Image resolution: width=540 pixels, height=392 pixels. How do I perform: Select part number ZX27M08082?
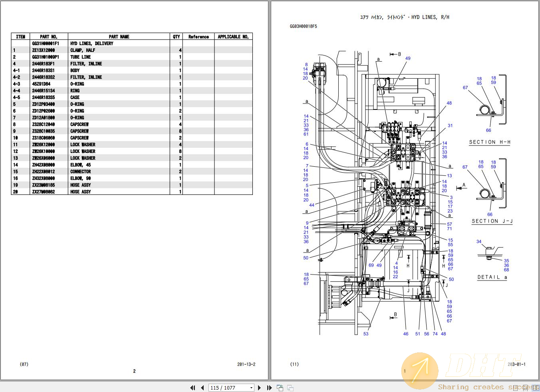[x=44, y=192]
